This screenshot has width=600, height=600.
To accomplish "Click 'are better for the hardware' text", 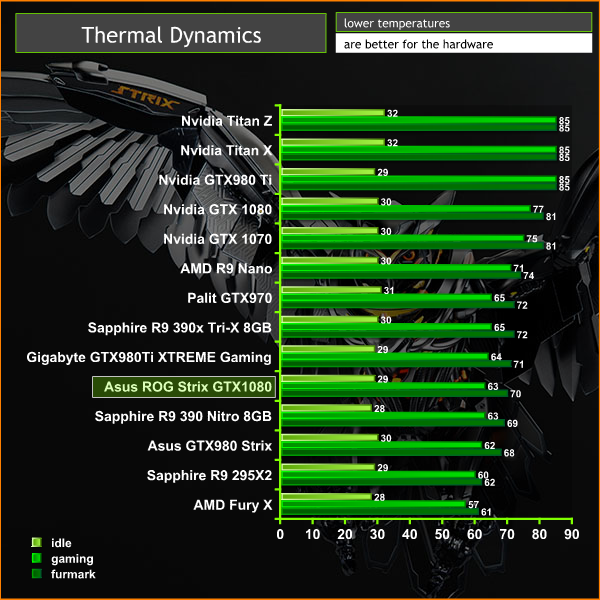I will (418, 44).
